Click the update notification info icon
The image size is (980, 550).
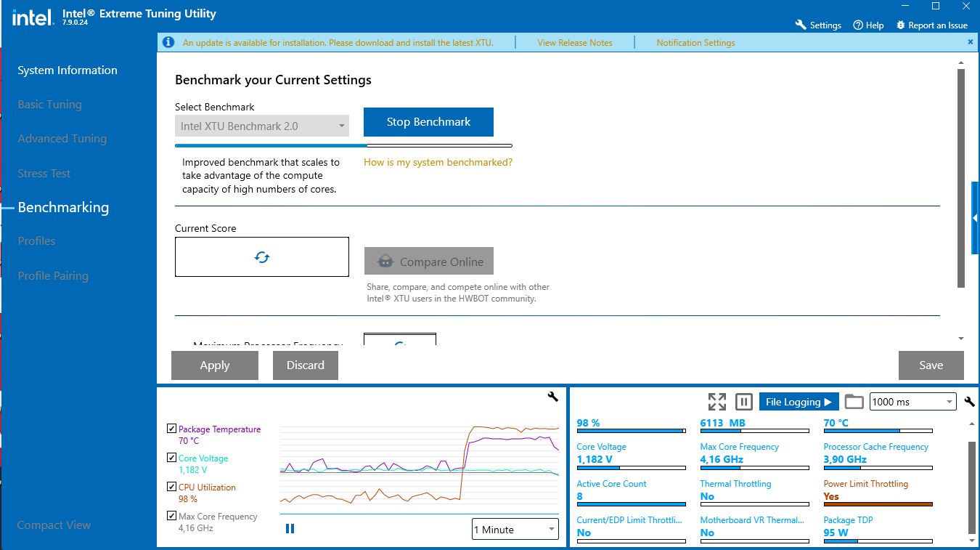tap(168, 42)
